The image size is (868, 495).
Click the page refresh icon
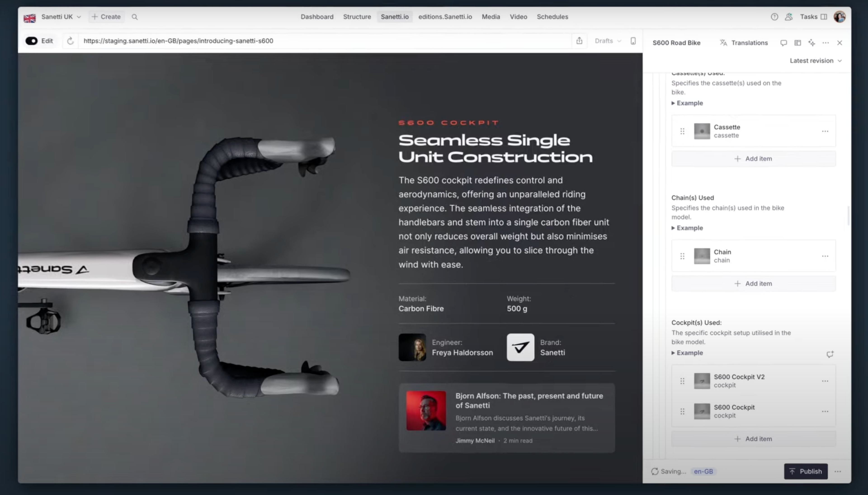pyautogui.click(x=70, y=41)
